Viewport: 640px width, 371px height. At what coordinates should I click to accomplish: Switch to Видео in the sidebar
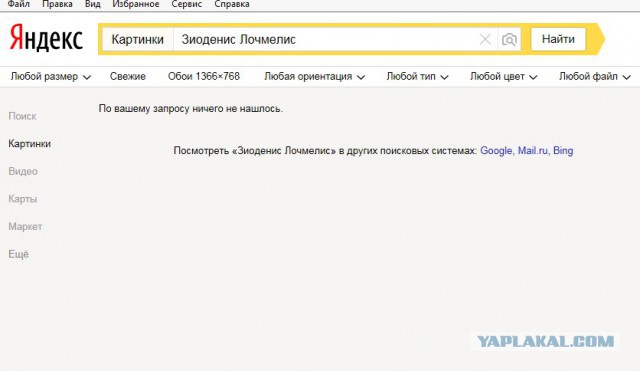pos(23,171)
